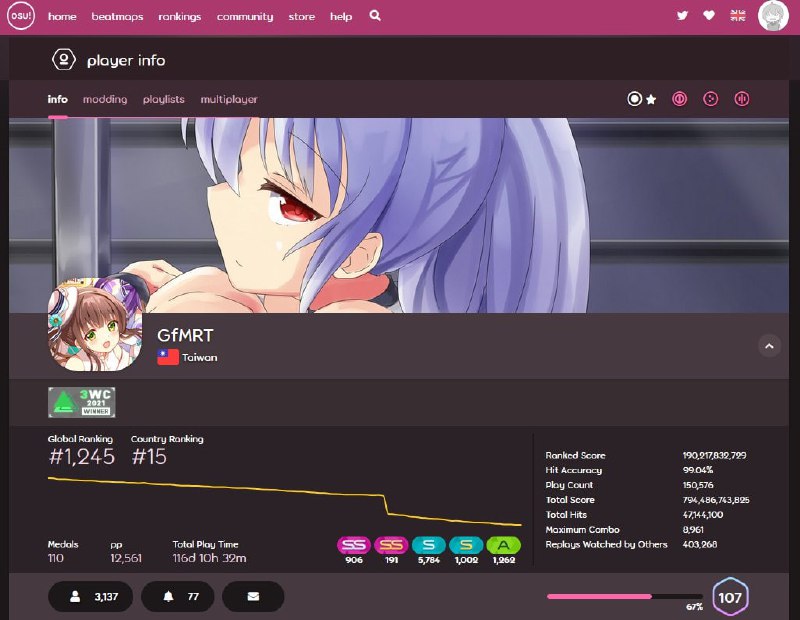Image resolution: width=800 pixels, height=620 pixels.
Task: Open the Twitter bird icon link
Action: pos(682,16)
